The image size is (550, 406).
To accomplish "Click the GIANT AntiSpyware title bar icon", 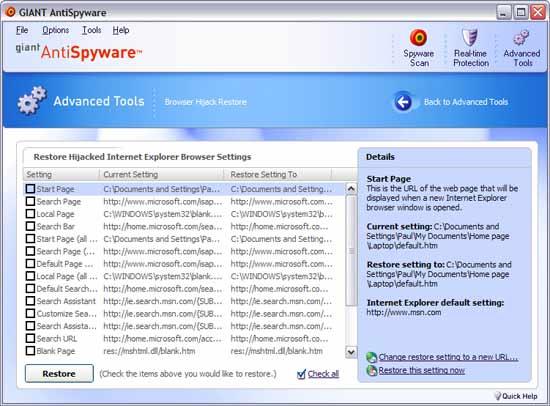I will point(10,12).
